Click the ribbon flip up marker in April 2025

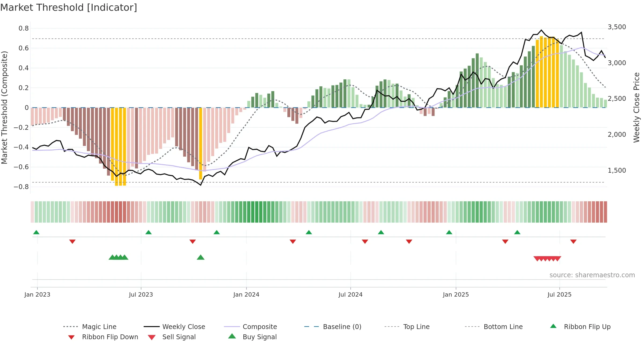point(517,232)
